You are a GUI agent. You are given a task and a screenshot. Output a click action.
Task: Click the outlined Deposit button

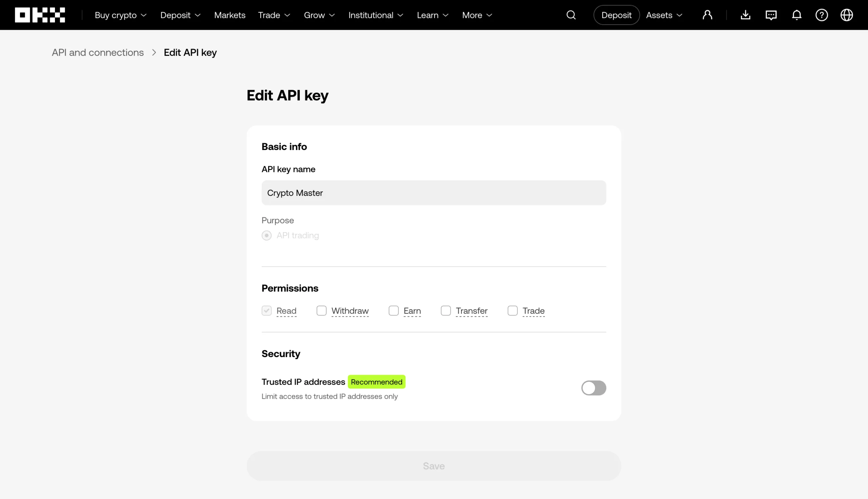pos(616,15)
